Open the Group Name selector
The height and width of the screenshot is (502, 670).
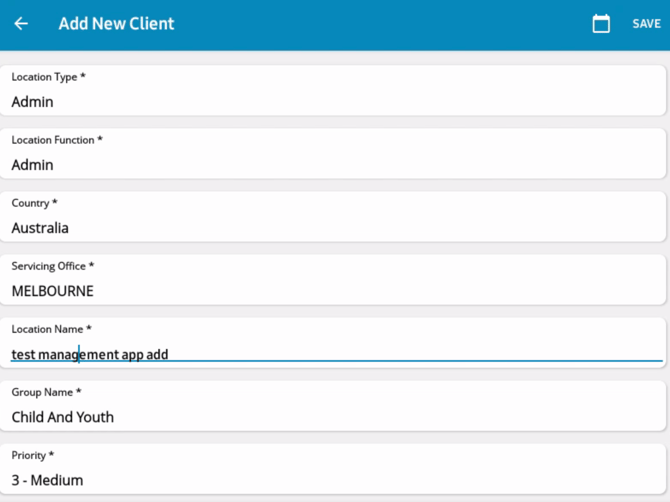click(x=333, y=406)
